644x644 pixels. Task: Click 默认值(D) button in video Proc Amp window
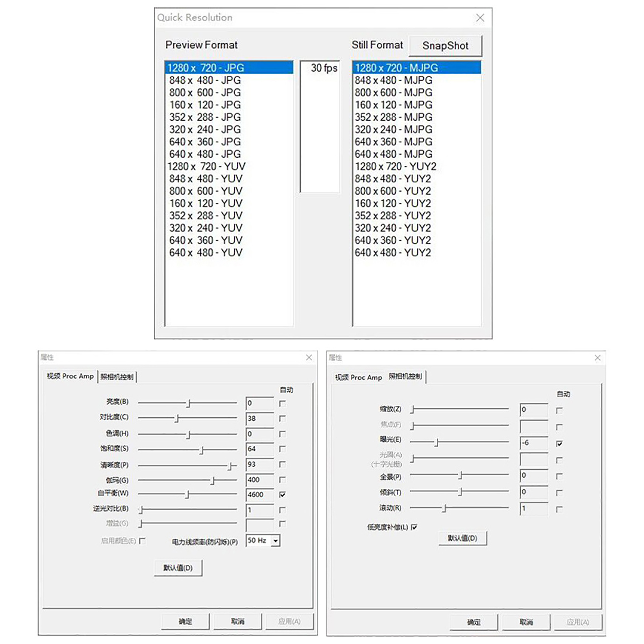click(178, 568)
